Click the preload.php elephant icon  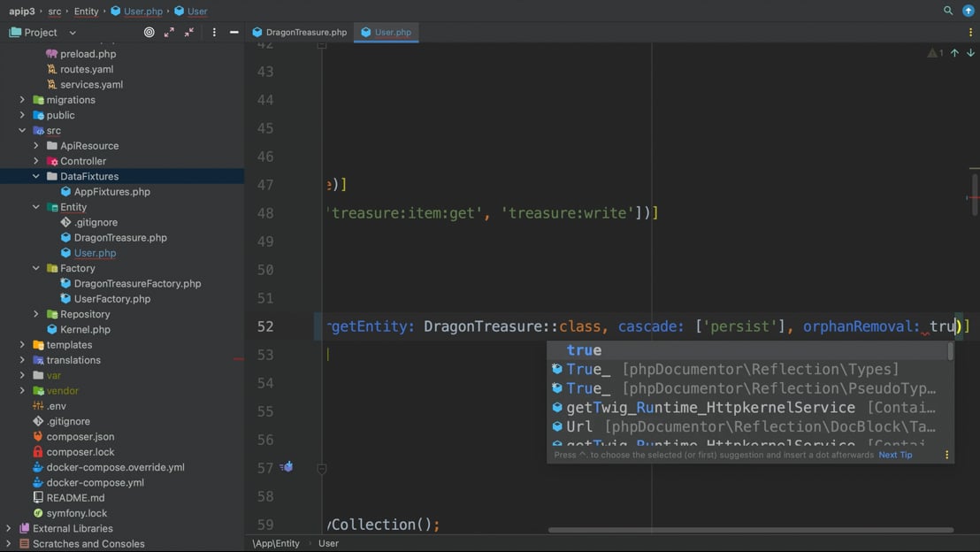click(52, 54)
